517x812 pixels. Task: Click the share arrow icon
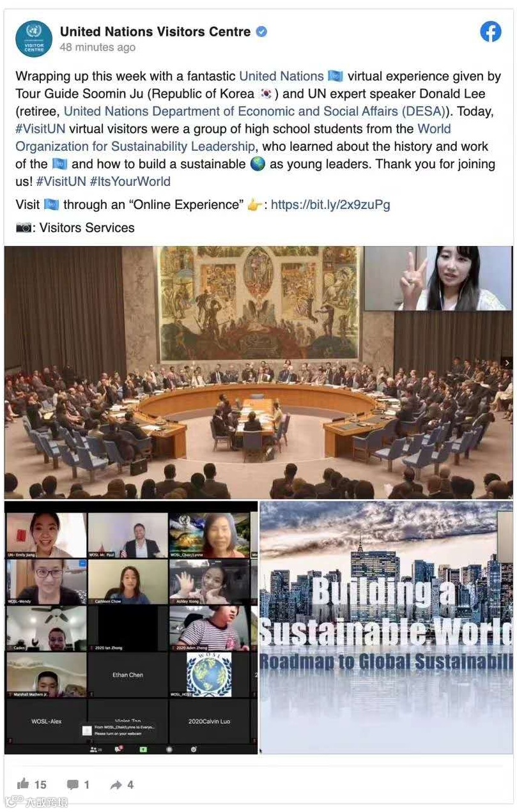point(116,785)
